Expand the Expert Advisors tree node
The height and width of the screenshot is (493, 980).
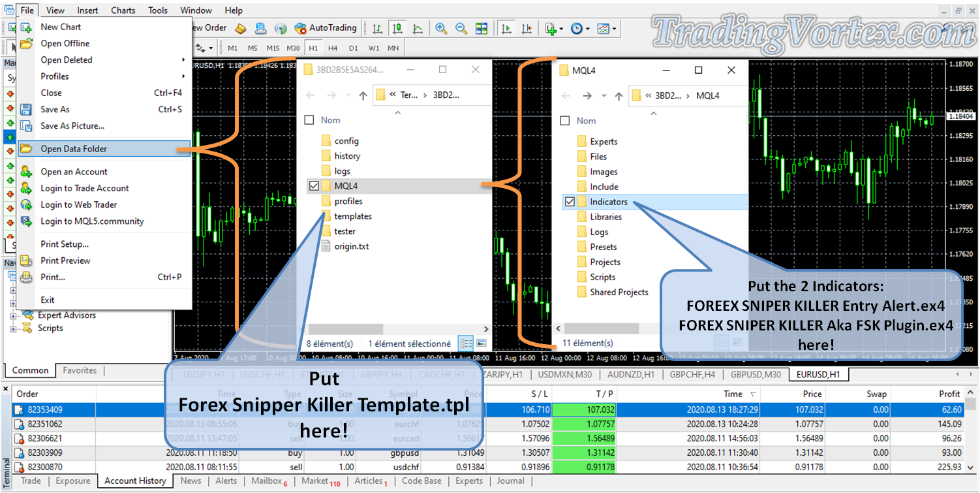point(13,316)
